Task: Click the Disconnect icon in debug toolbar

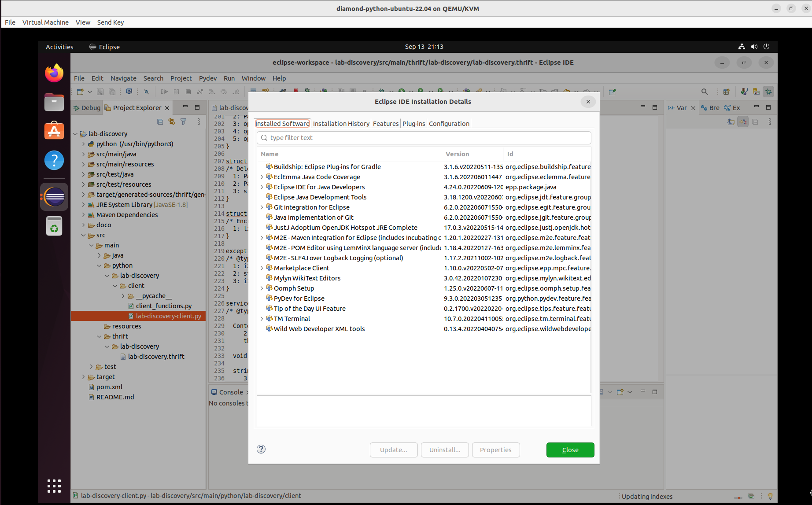Action: coord(200,92)
